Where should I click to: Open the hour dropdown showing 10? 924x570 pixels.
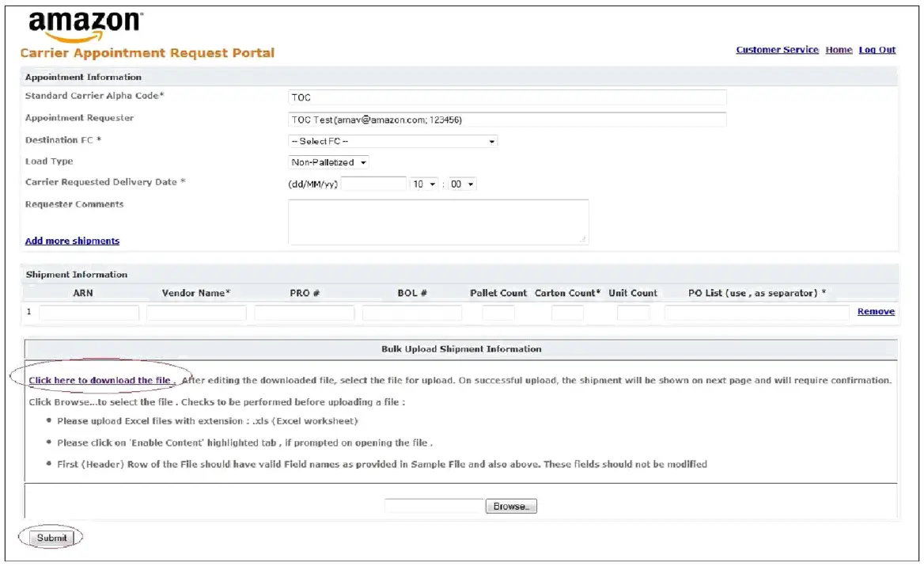click(x=423, y=183)
